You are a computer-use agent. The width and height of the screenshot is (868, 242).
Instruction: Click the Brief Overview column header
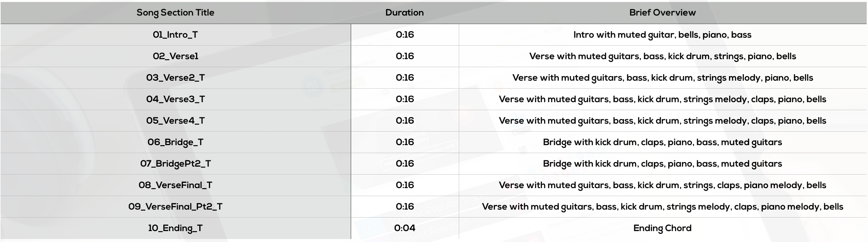click(x=662, y=13)
